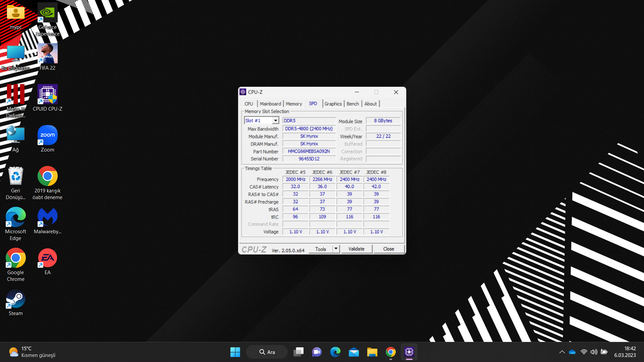Launch the FIFA 22 desktop shortcut
644x362 pixels.
tap(47, 54)
